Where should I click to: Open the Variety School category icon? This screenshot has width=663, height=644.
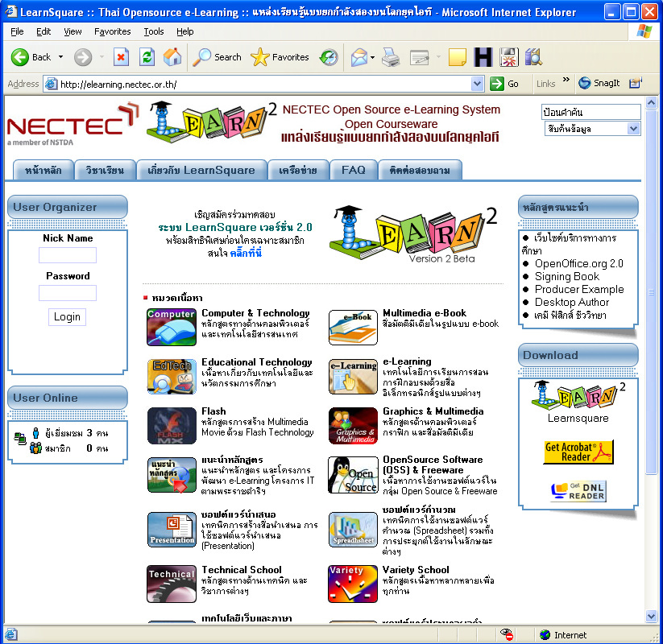pos(353,584)
